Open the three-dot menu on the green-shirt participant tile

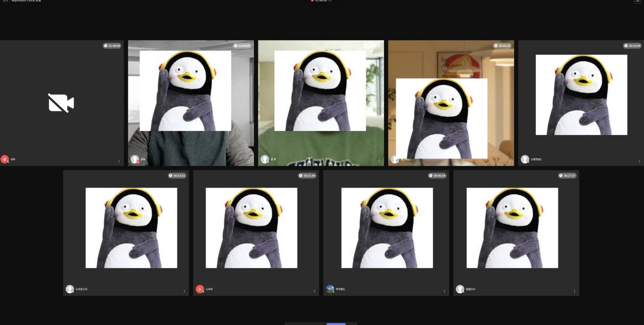(x=379, y=161)
